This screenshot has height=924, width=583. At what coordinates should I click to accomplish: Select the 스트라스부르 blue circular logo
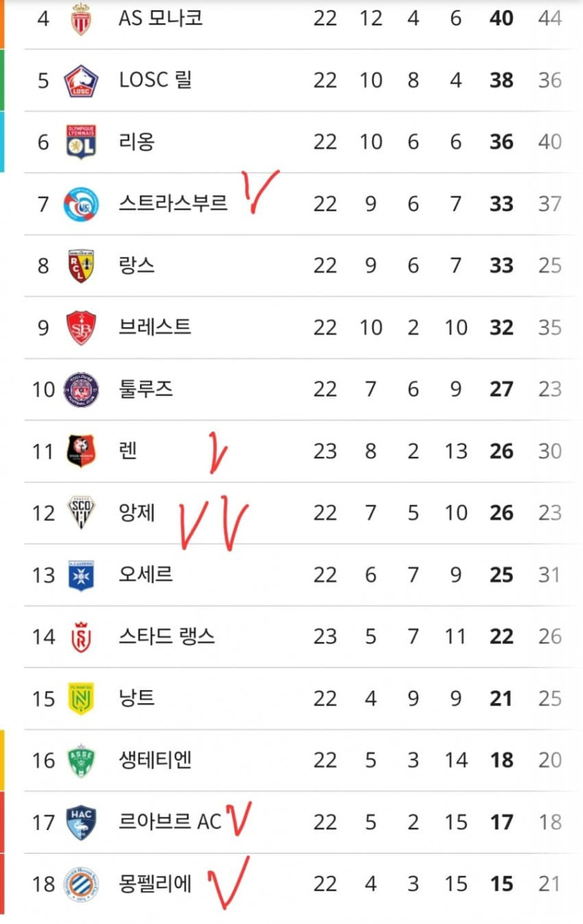coord(80,204)
